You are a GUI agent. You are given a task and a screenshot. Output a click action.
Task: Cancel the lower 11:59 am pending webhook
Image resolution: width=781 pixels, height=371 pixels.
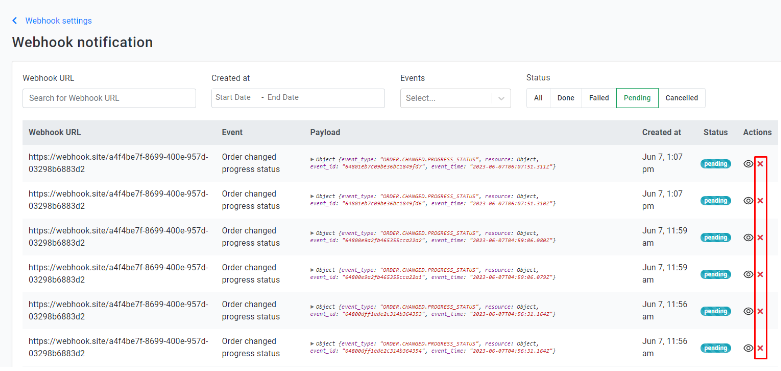[760, 274]
